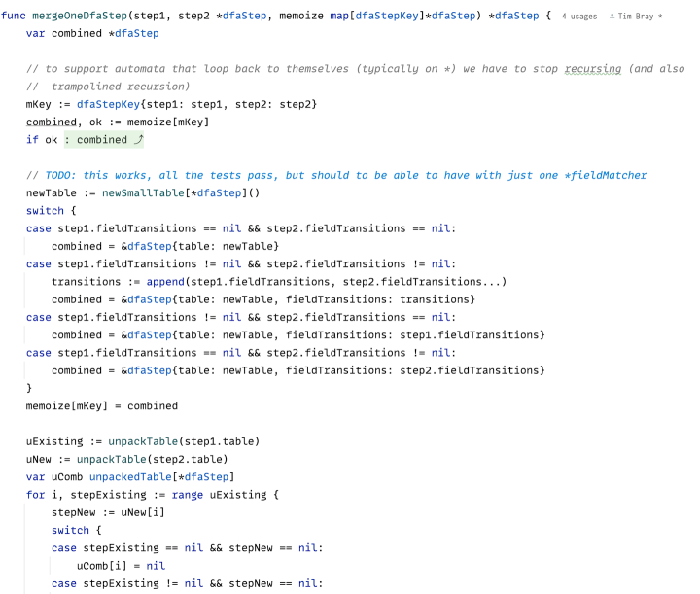Screen dimensions: 700x594
Task: Click the Tim Bray author annotation
Action: coord(636,17)
